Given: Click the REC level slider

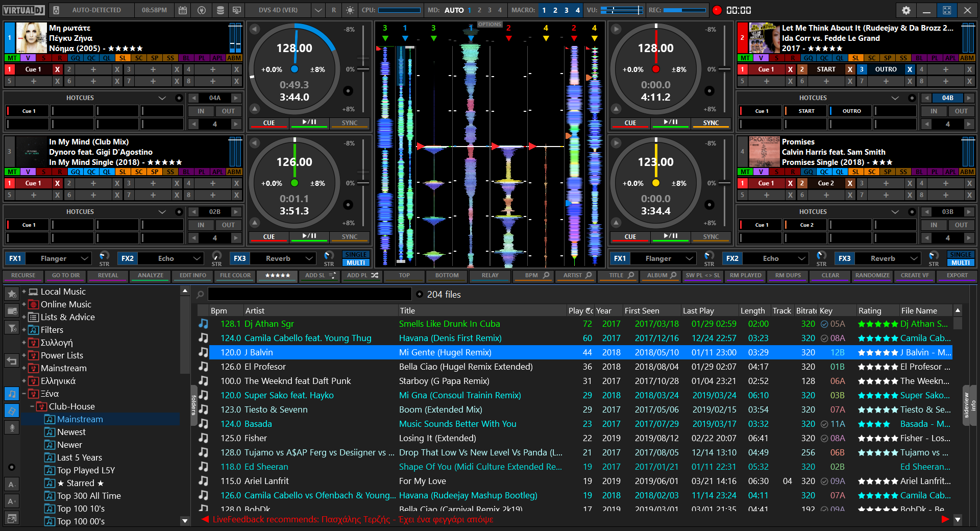Looking at the screenshot, I should (x=684, y=10).
